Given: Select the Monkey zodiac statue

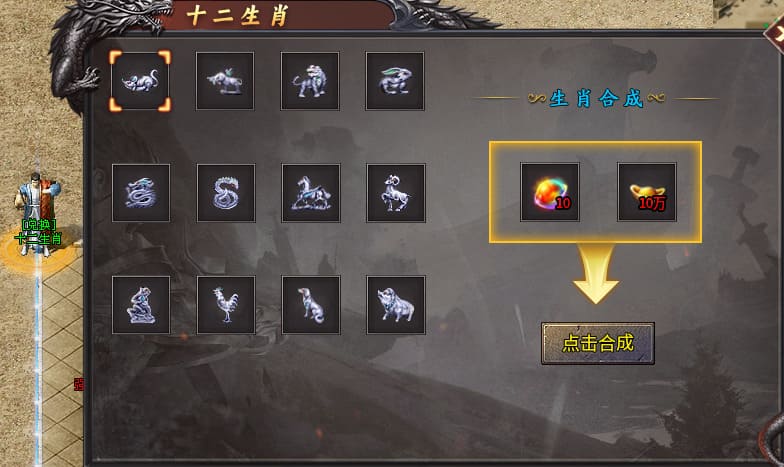Looking at the screenshot, I should click(141, 305).
